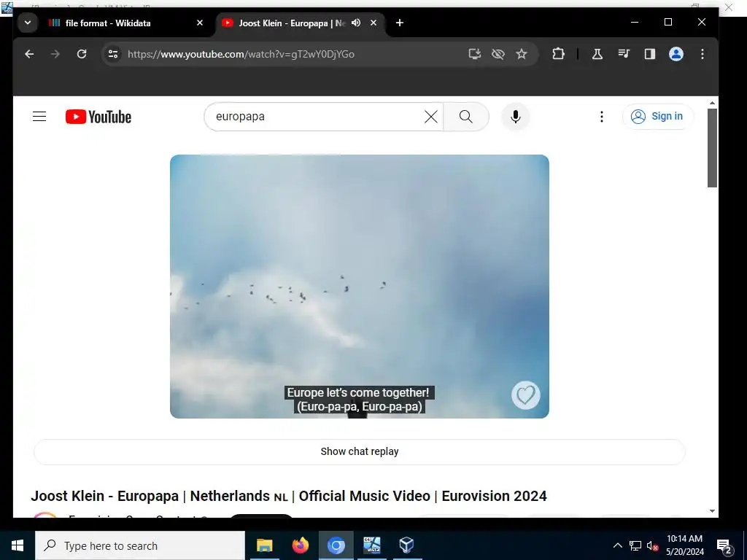The height and width of the screenshot is (560, 747).
Task: Click the YouTube URL in the address bar
Action: click(241, 54)
